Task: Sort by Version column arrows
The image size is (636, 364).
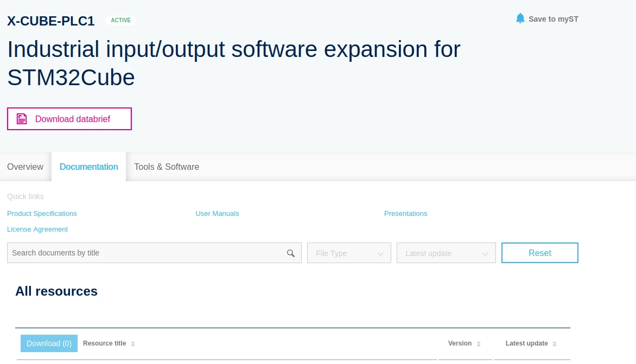Action: pos(479,344)
